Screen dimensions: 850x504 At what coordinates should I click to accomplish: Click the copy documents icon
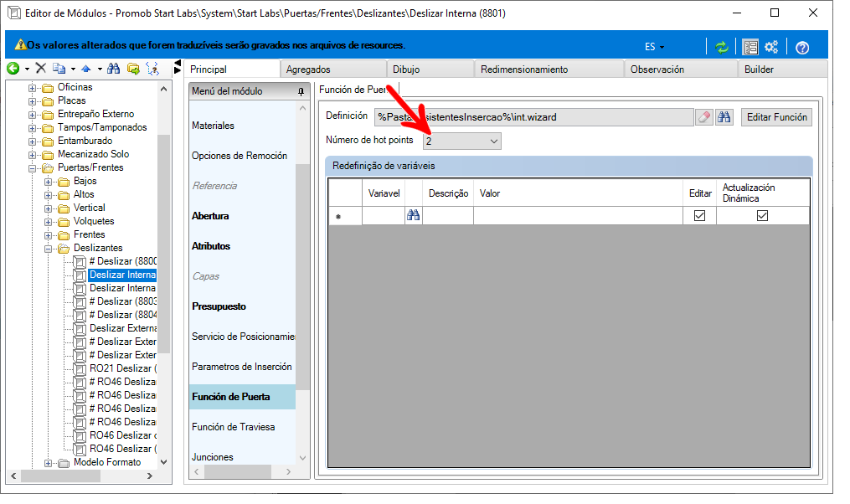[59, 69]
